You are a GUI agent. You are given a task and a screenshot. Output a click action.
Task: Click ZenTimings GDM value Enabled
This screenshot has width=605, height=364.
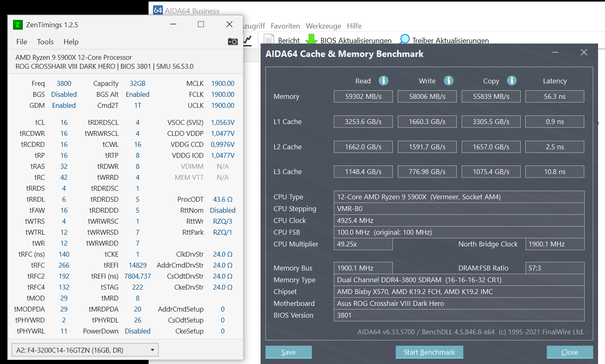click(64, 105)
